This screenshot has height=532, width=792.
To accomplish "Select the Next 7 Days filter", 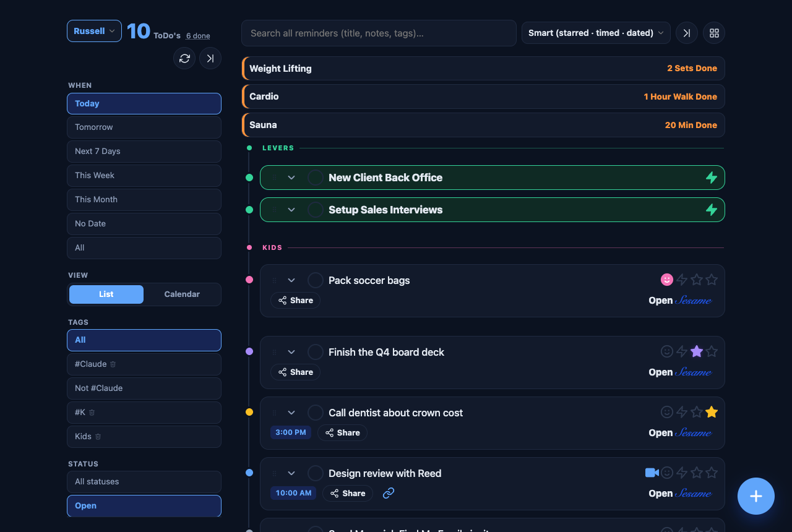I will [144, 152].
